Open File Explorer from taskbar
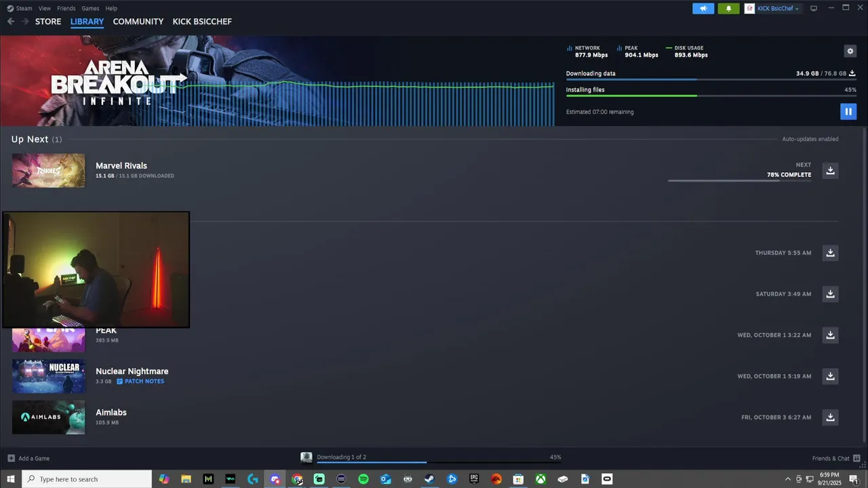Screen dimensions: 868x488 point(186,479)
